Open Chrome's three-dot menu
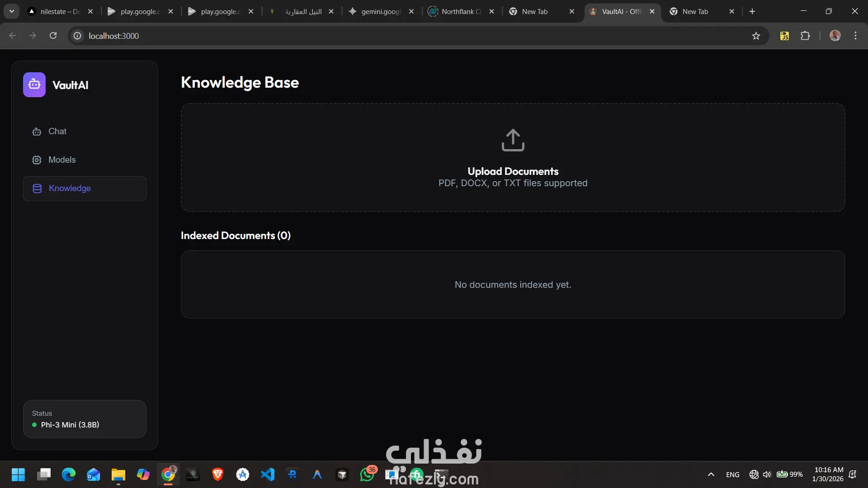 click(855, 36)
